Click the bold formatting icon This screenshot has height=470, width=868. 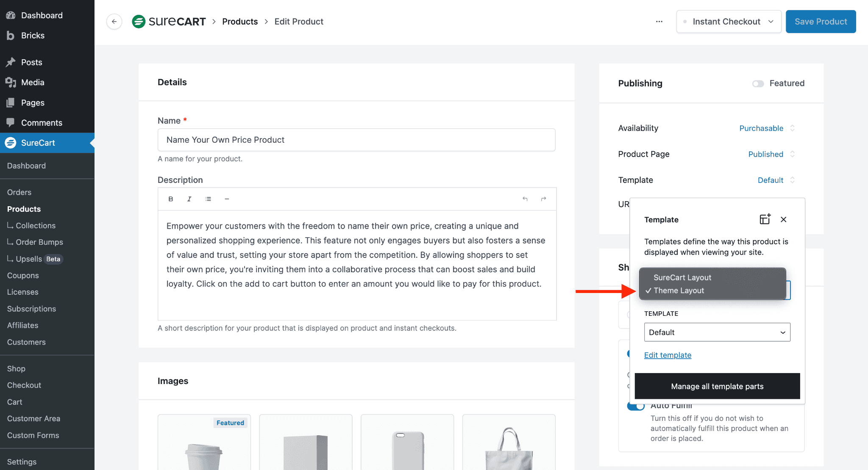click(171, 199)
